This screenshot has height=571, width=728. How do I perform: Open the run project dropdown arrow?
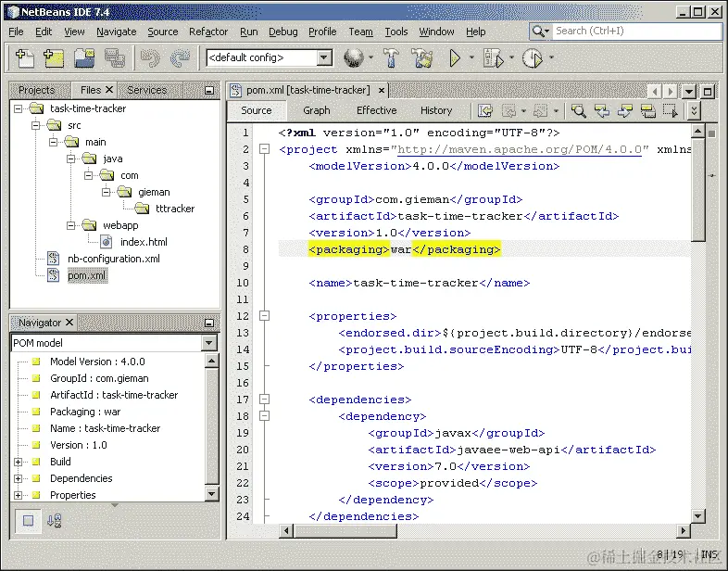click(471, 57)
